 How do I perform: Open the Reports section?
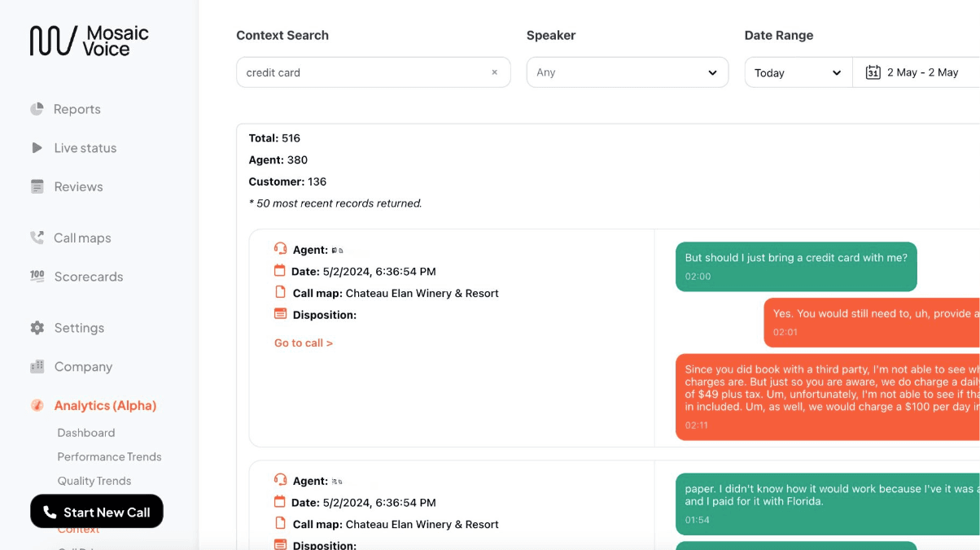(77, 109)
